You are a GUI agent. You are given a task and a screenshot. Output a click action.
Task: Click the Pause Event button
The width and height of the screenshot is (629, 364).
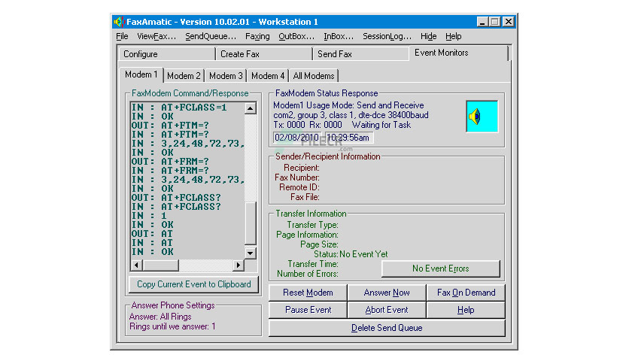[308, 310]
